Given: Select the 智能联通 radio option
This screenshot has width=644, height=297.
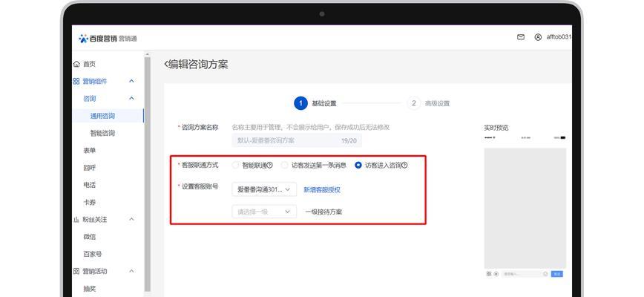Looking at the screenshot, I should [x=235, y=165].
